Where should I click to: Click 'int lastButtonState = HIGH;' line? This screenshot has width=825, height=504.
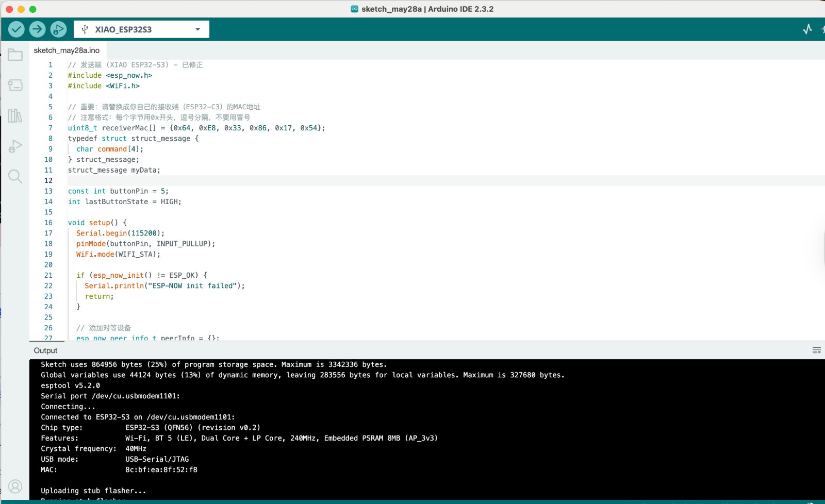pos(124,201)
